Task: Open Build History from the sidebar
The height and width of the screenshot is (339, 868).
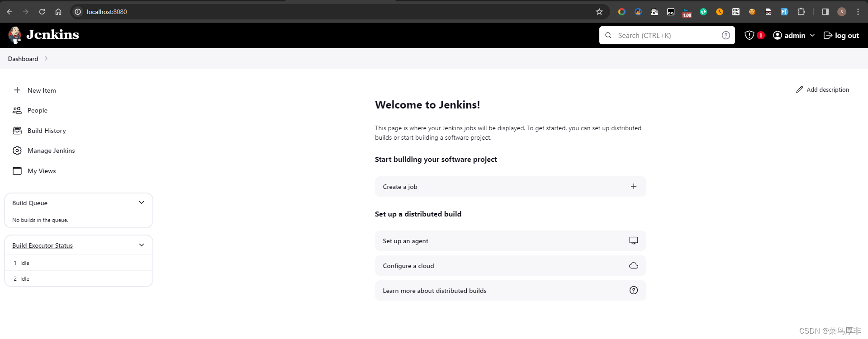Action: tap(47, 131)
